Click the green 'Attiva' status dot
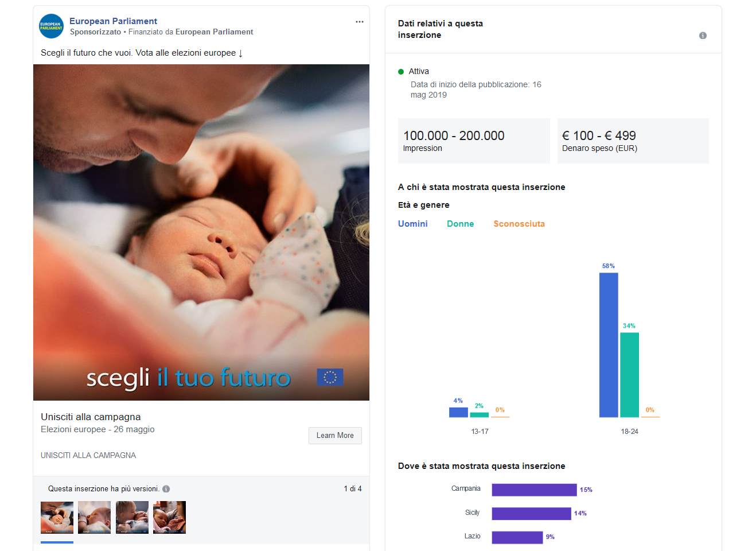Viewport: 756px width, 551px height. (401, 72)
